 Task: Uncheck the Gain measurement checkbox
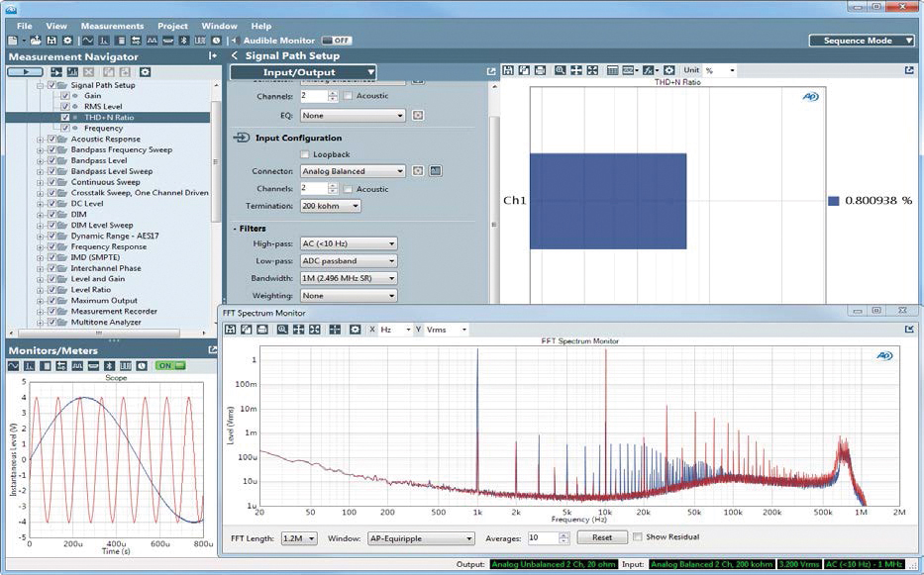pos(65,95)
